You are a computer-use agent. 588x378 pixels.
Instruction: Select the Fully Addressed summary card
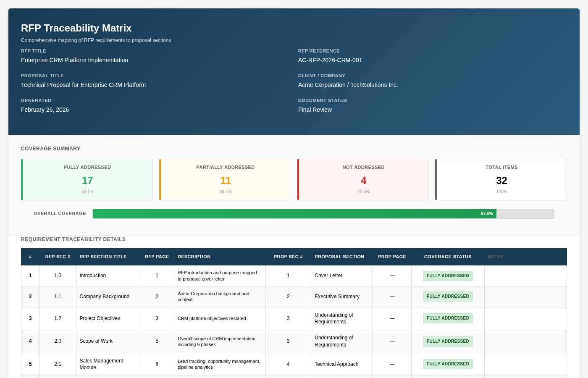point(87,179)
